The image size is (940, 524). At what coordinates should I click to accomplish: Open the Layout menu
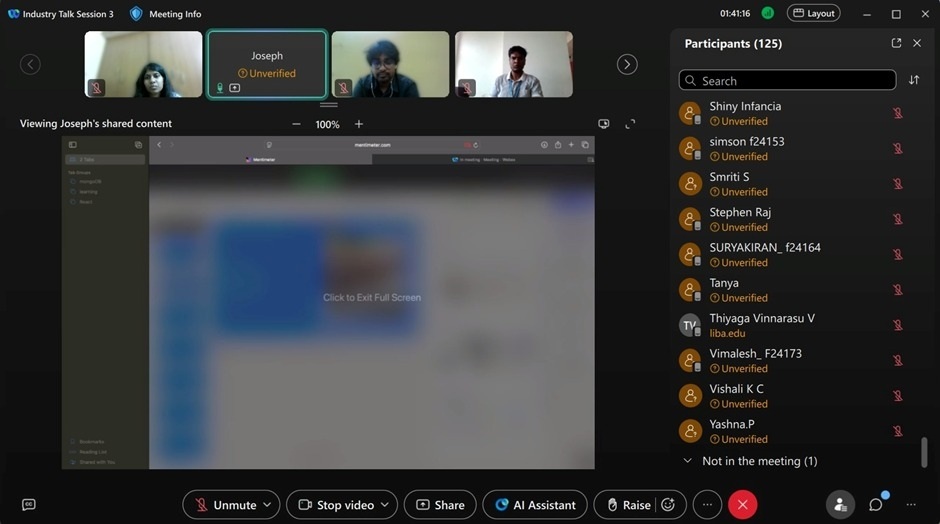[813, 14]
